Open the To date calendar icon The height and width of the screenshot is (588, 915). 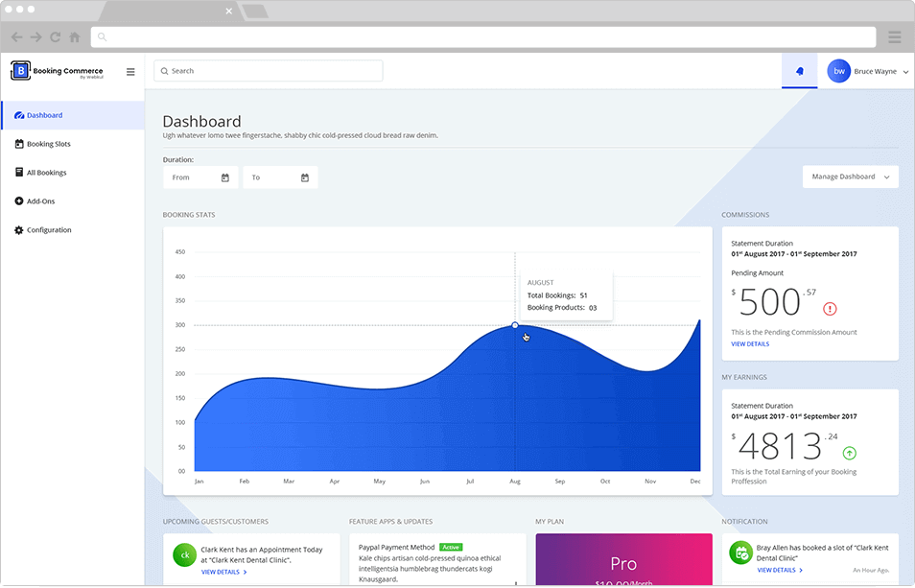[x=305, y=177]
